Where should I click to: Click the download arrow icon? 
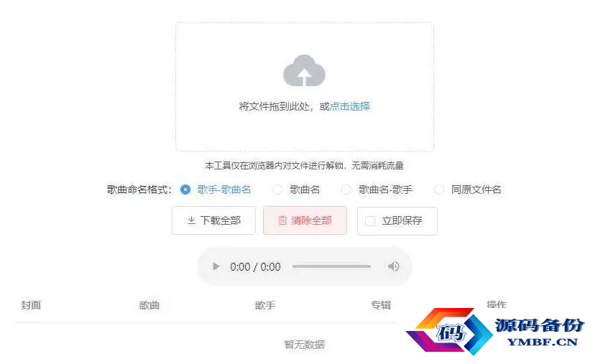[191, 220]
